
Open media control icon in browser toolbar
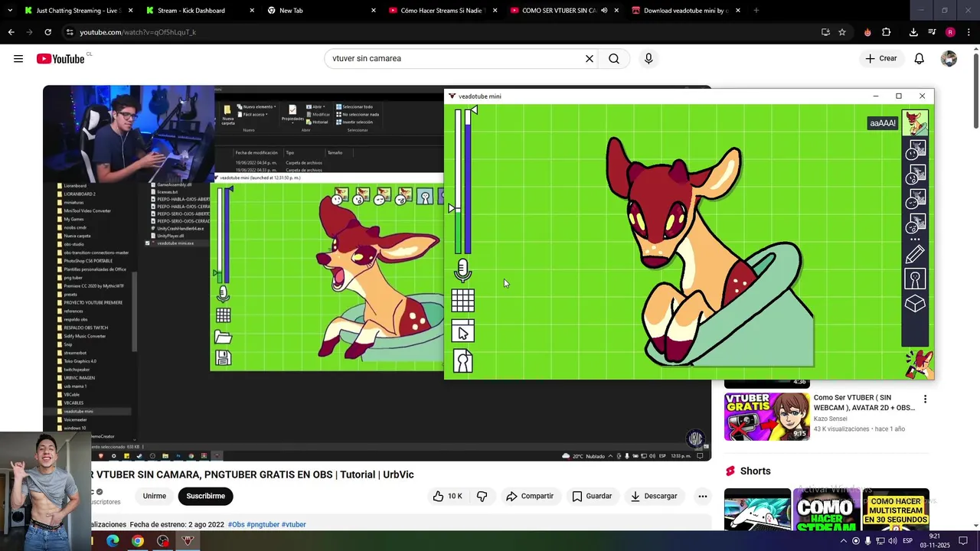932,32
